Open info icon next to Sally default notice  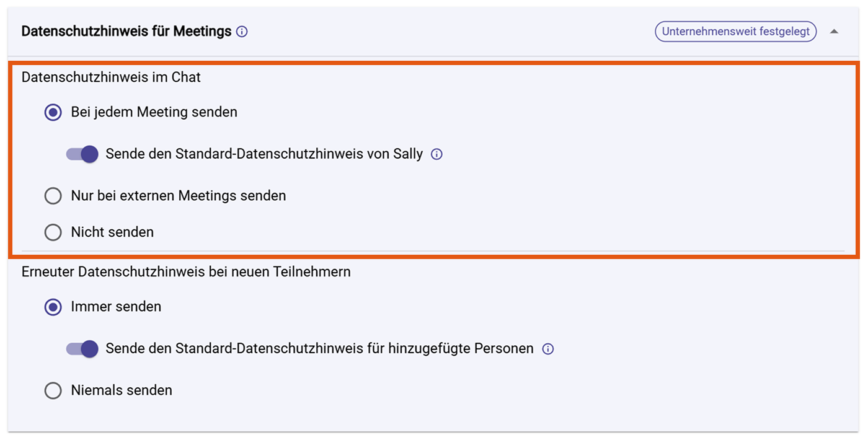[436, 154]
